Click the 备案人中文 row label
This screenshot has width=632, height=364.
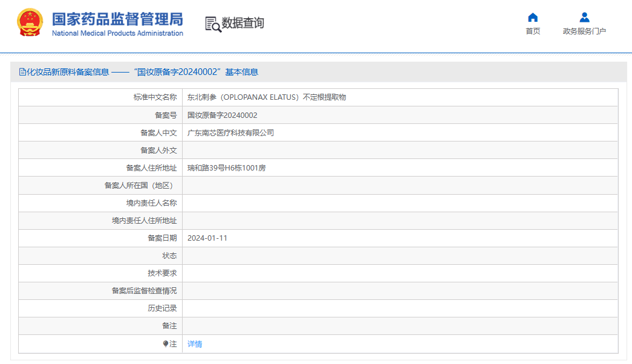click(159, 133)
